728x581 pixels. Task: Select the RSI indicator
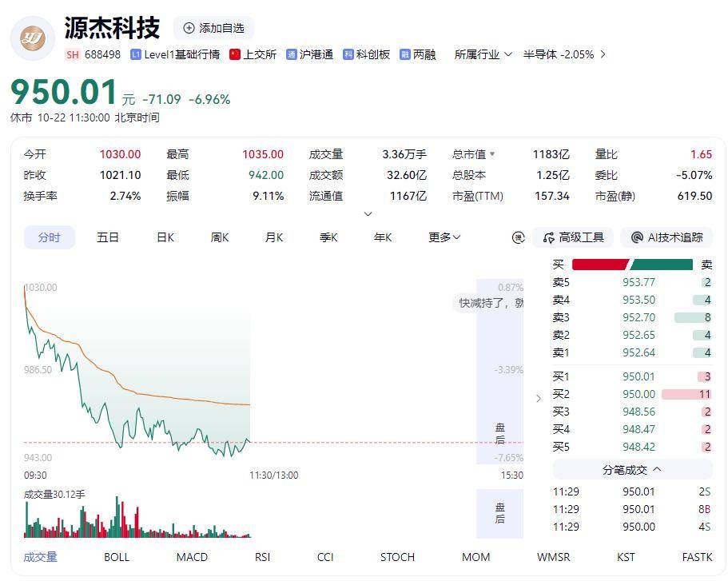pos(262,557)
